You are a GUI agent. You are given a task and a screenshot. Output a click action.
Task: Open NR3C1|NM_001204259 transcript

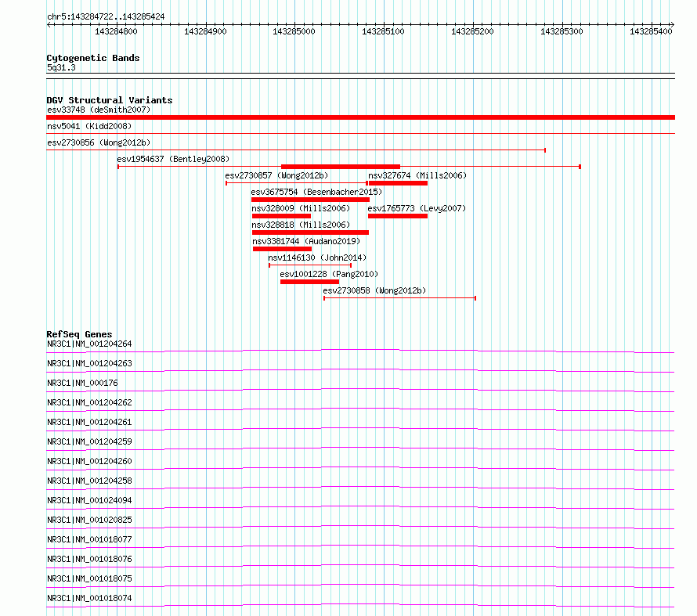89,441
